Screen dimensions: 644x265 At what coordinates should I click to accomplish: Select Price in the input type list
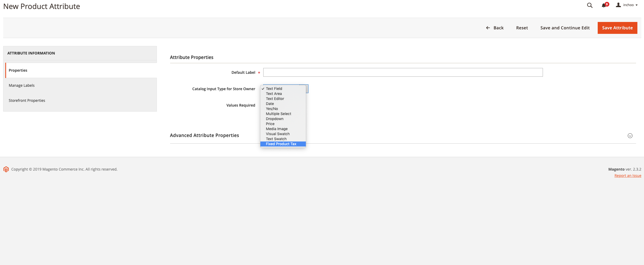coord(283,124)
